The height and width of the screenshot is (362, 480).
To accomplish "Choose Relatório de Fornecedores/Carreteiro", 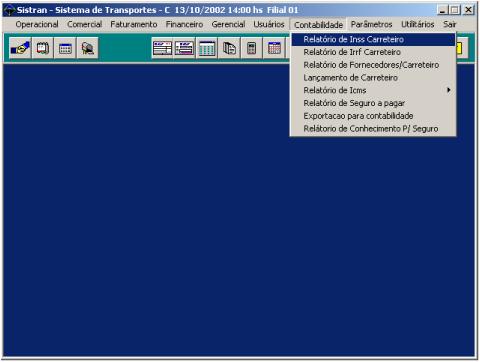I will click(373, 65).
